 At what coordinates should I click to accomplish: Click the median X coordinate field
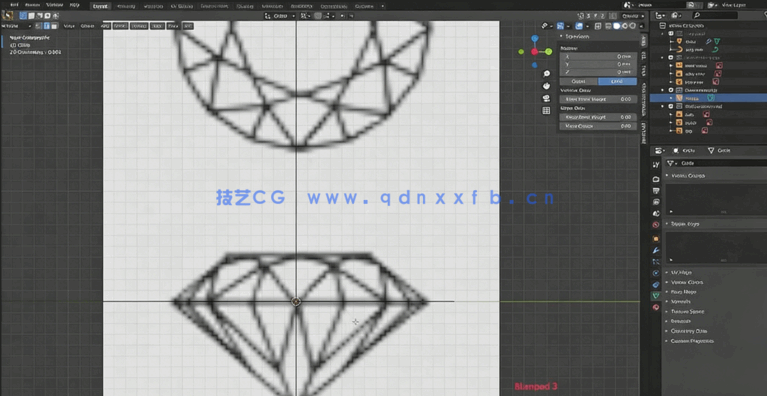click(x=598, y=57)
